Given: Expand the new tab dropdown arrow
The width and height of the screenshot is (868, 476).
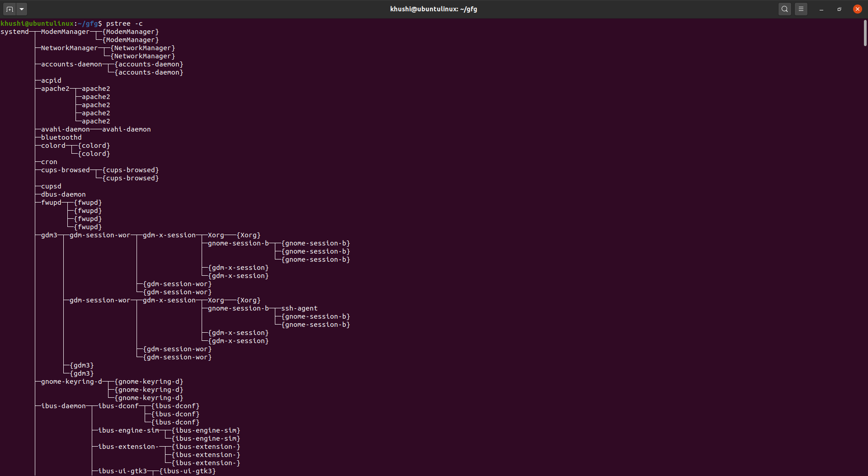Looking at the screenshot, I should 22,9.
